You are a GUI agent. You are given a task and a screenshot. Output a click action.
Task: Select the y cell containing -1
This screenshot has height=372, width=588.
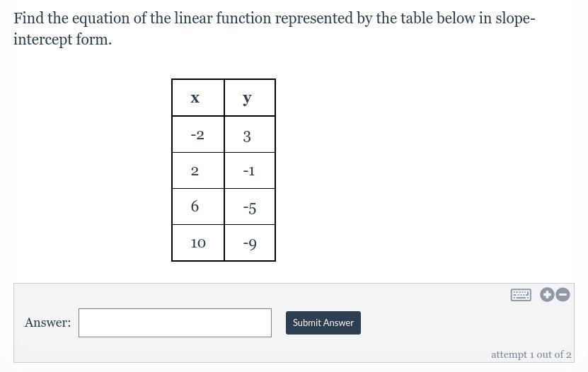click(250, 170)
